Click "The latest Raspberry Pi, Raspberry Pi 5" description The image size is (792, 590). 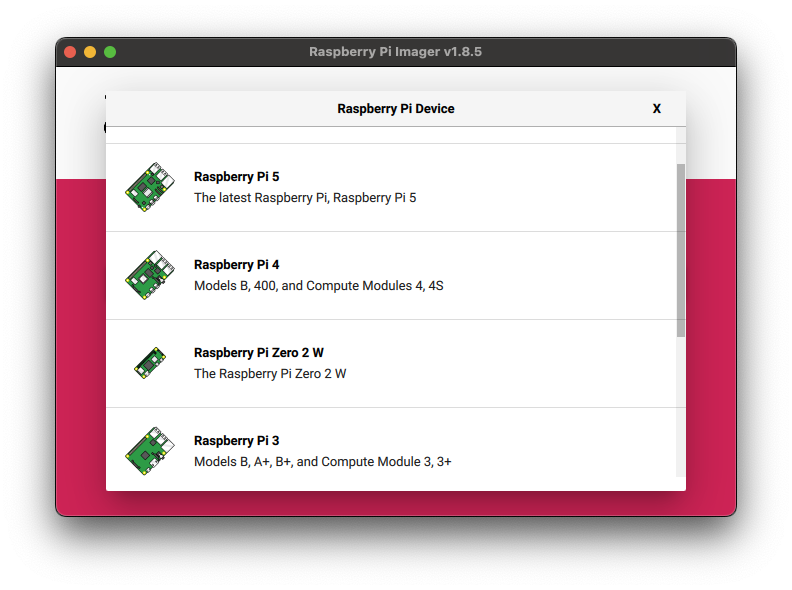pyautogui.click(x=304, y=198)
